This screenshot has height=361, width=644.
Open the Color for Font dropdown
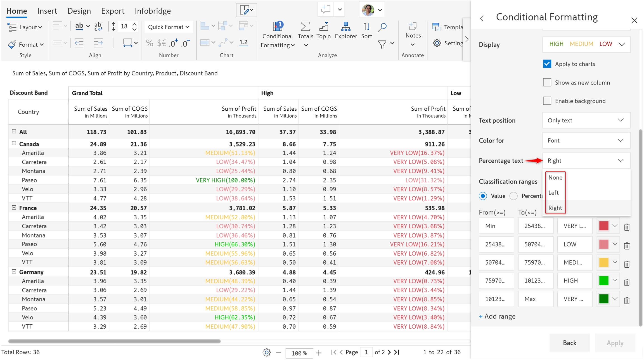click(586, 140)
